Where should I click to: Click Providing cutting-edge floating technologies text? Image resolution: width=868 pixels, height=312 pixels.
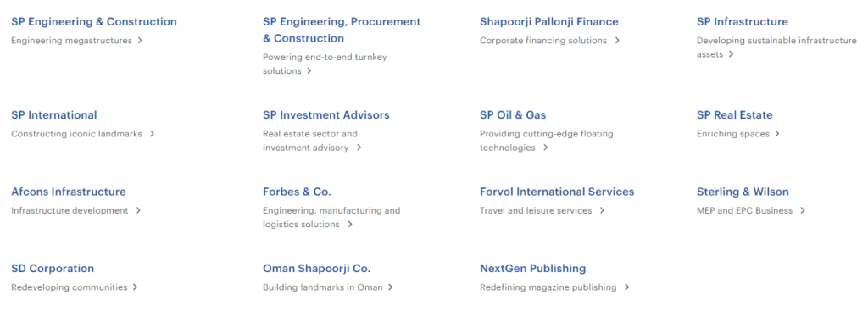(x=547, y=141)
